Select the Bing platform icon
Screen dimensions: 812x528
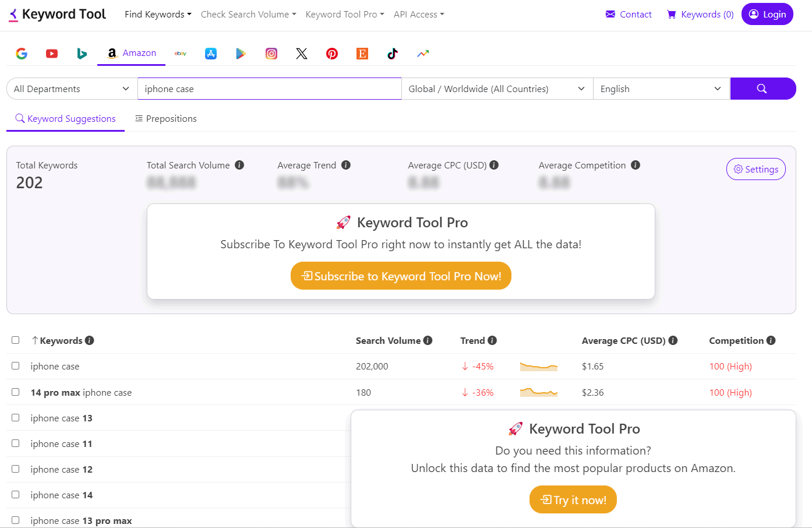[82, 54]
